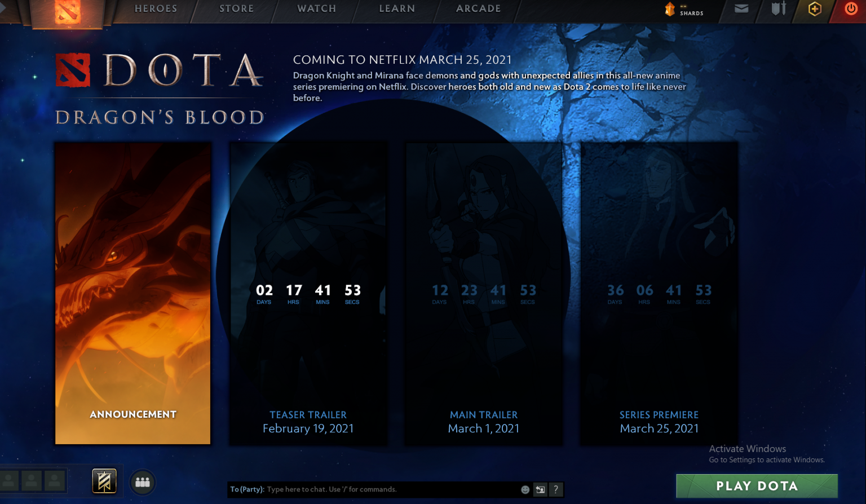The width and height of the screenshot is (866, 504).
Task: Open the striped banner guild icon
Action: pyautogui.click(x=104, y=481)
